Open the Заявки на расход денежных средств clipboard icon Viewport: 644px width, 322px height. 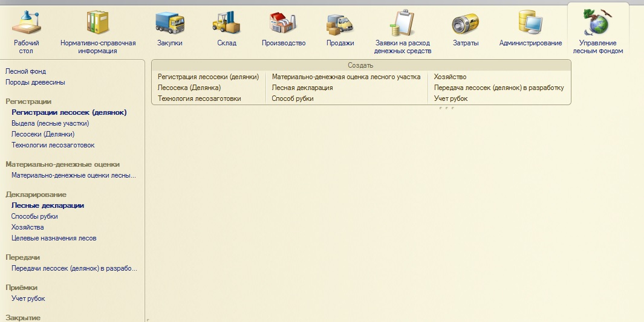point(402,22)
